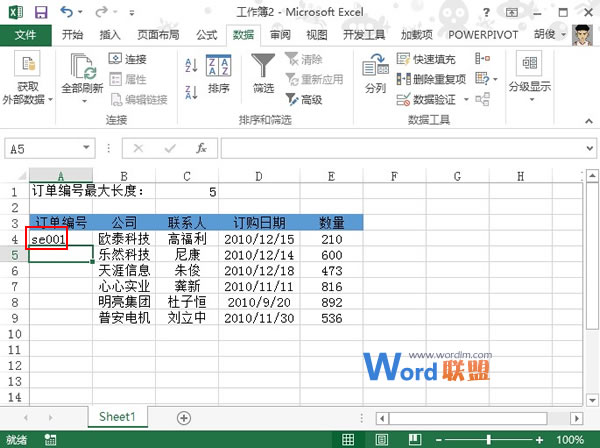Expand the Name Box dropdown

pyautogui.click(x=86, y=147)
